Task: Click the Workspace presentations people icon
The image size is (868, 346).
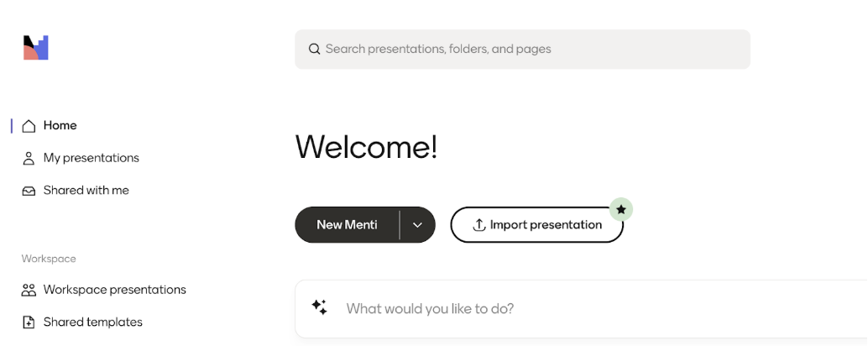Action: 29,290
